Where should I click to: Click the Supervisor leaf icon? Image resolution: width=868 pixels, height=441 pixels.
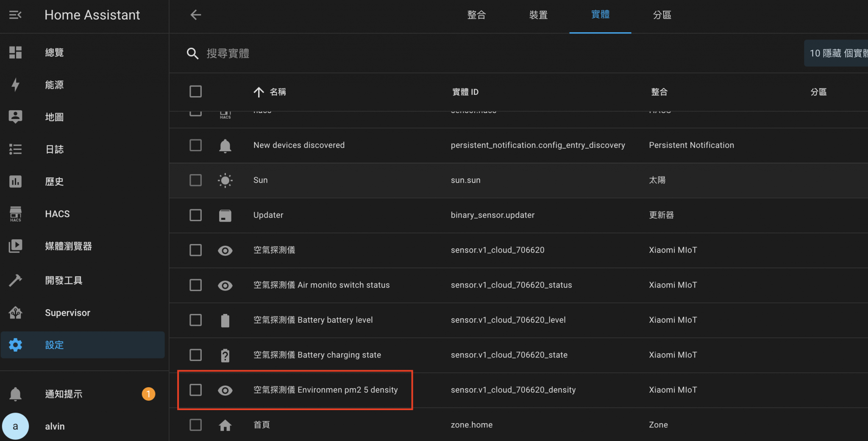16,313
